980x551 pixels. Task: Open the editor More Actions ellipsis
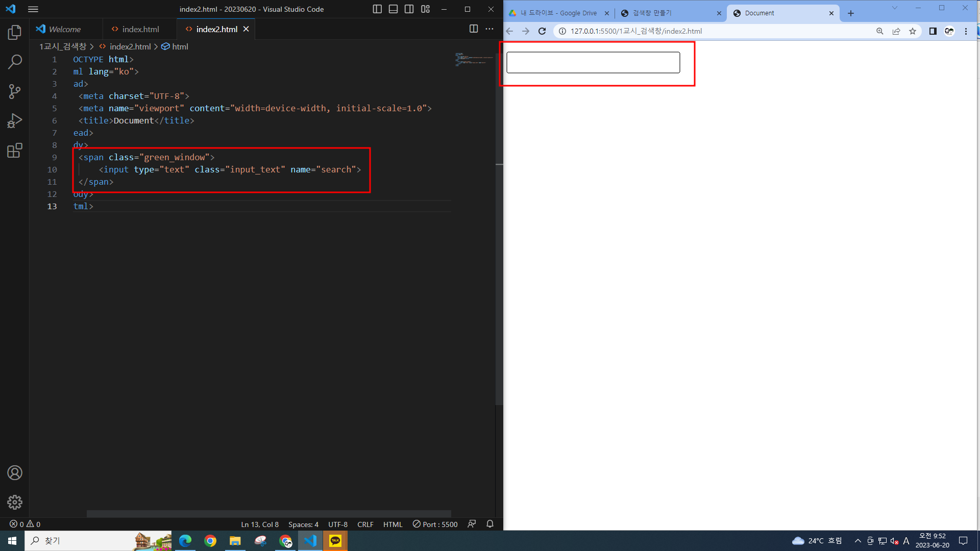click(489, 29)
